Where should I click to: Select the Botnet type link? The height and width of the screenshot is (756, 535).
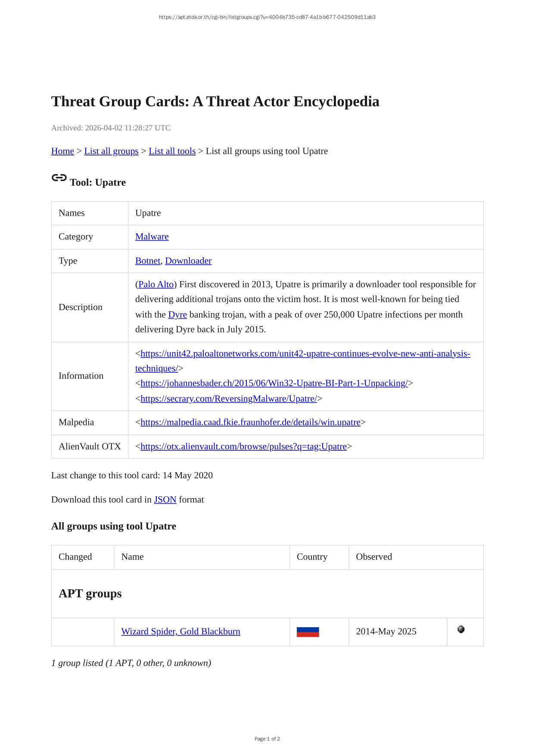pyautogui.click(x=147, y=261)
